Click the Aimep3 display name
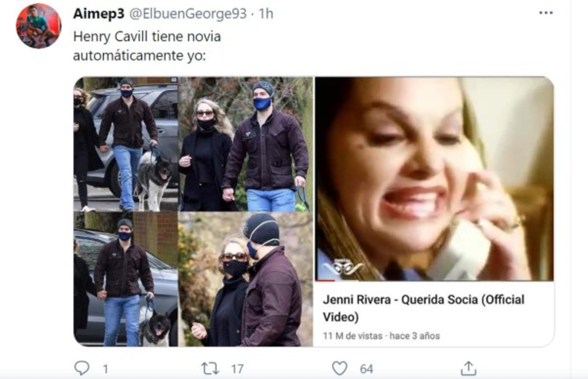The image size is (588, 379). click(98, 13)
